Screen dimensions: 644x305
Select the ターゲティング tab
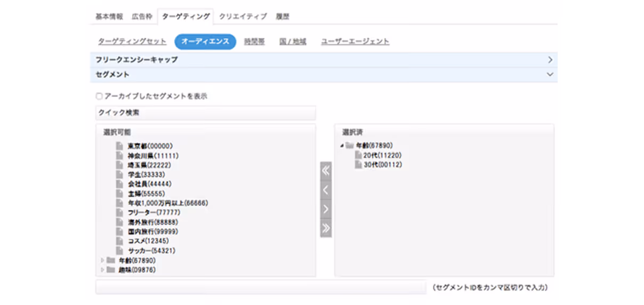(x=186, y=17)
